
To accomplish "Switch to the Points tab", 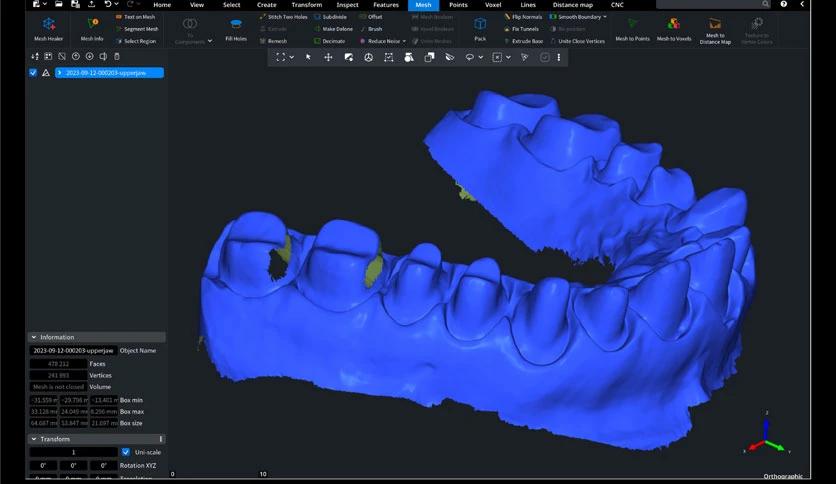I will 458,5.
